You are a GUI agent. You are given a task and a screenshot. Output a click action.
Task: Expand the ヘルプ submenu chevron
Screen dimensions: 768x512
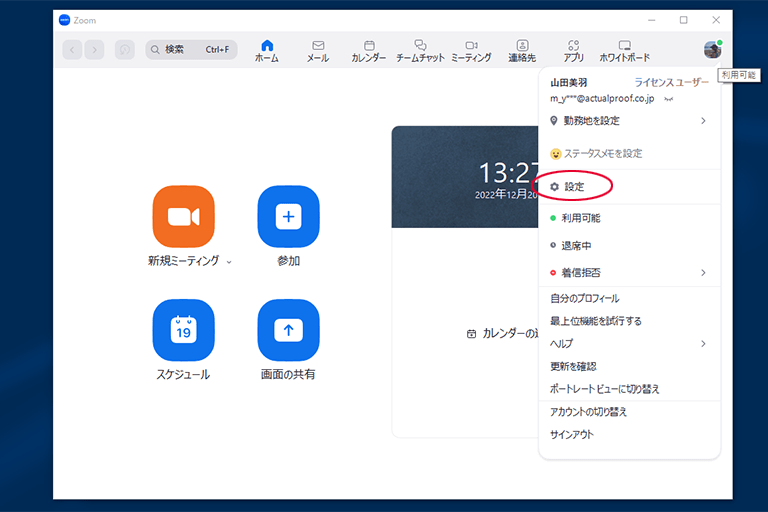pos(703,343)
